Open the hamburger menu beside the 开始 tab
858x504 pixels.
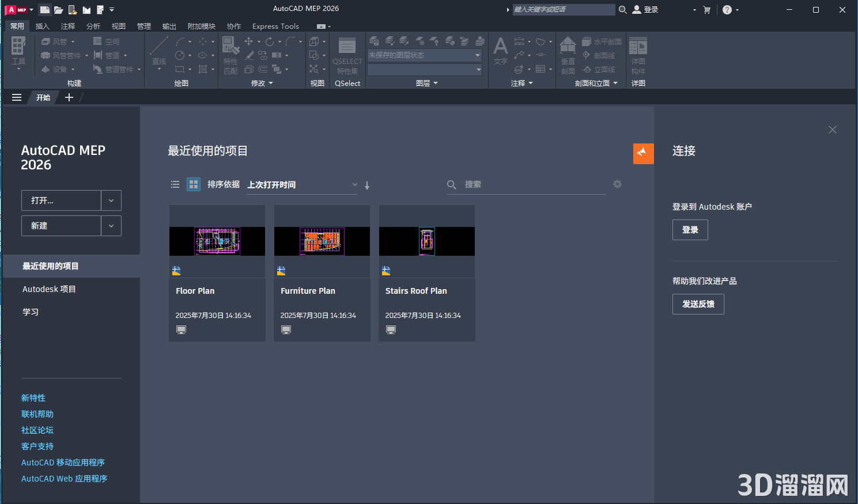17,97
